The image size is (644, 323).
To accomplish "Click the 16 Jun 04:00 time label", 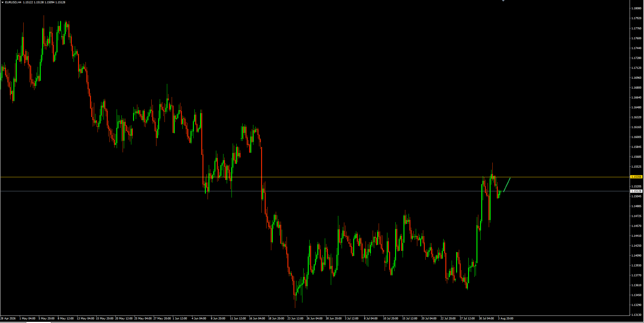I will 257,319.
